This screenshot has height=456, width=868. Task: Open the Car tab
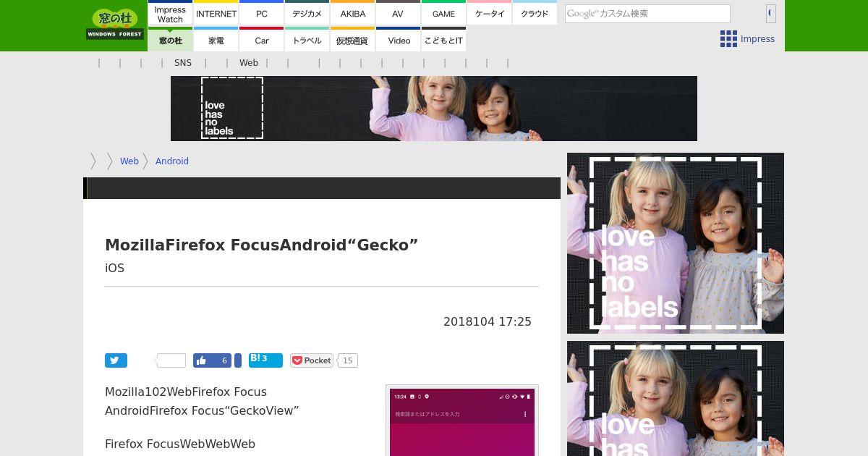pyautogui.click(x=262, y=40)
